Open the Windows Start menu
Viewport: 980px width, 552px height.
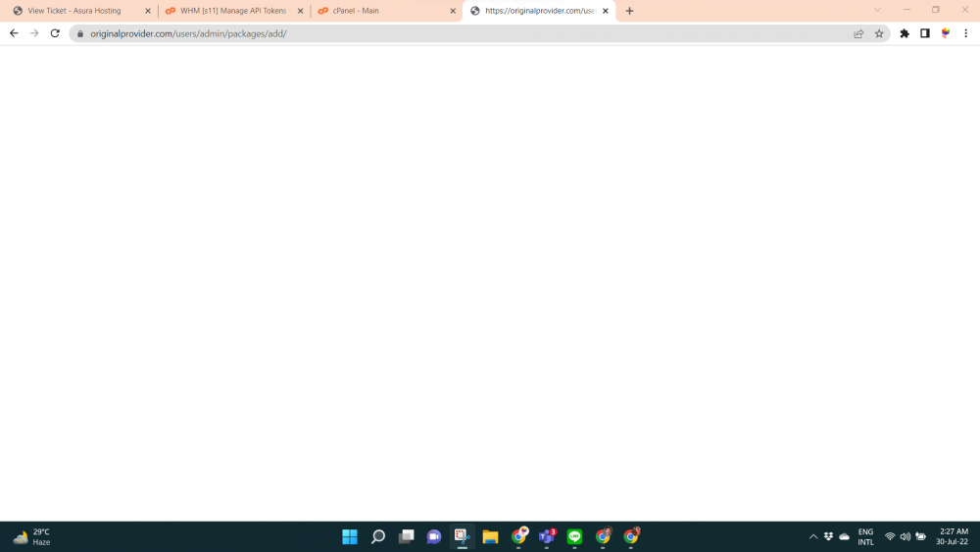350,536
